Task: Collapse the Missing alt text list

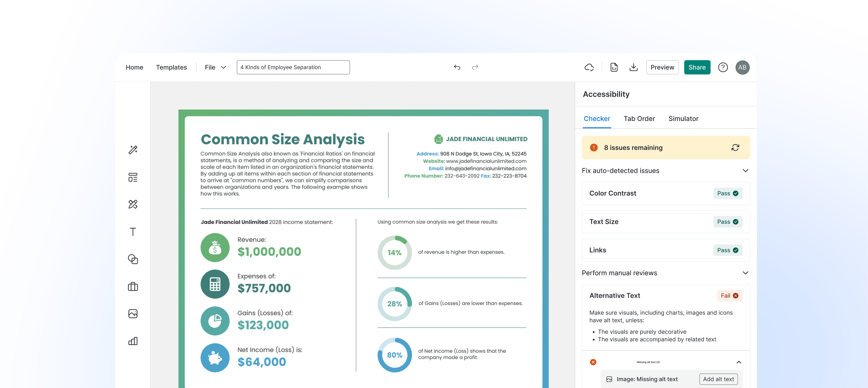Action: click(x=739, y=362)
